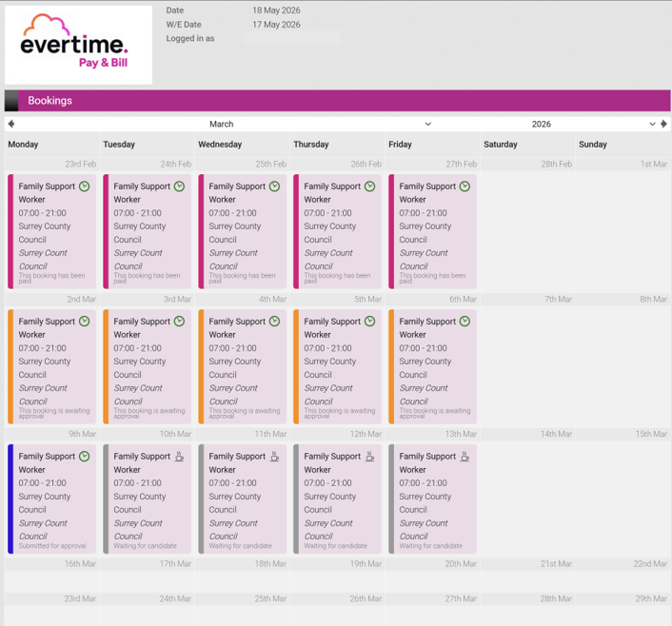Click the dark square beside Bookings header
The image size is (672, 626).
pos(11,100)
